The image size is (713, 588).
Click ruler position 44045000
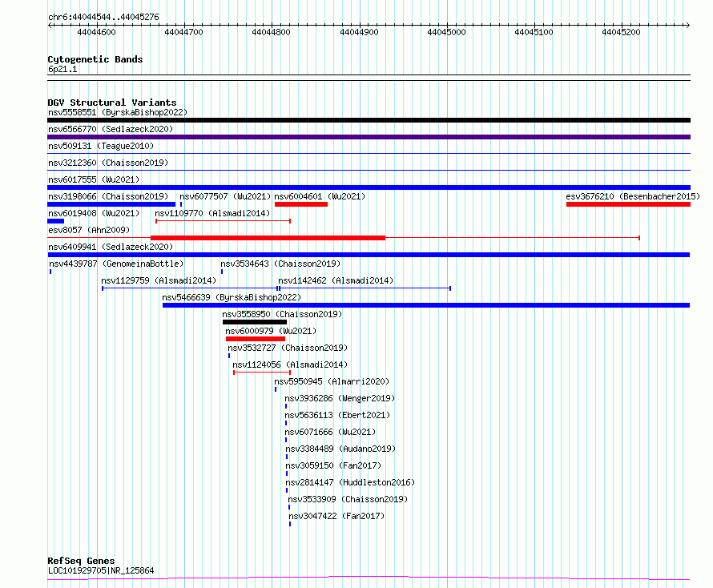tap(446, 32)
